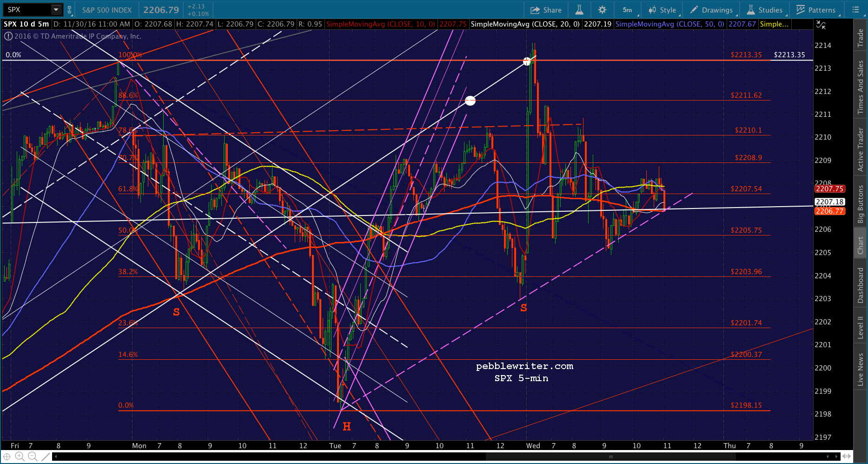The width and height of the screenshot is (868, 464).
Task: Click the SimpleMovingAvg (CLOSE, 20, 0) study label
Action: tap(525, 24)
